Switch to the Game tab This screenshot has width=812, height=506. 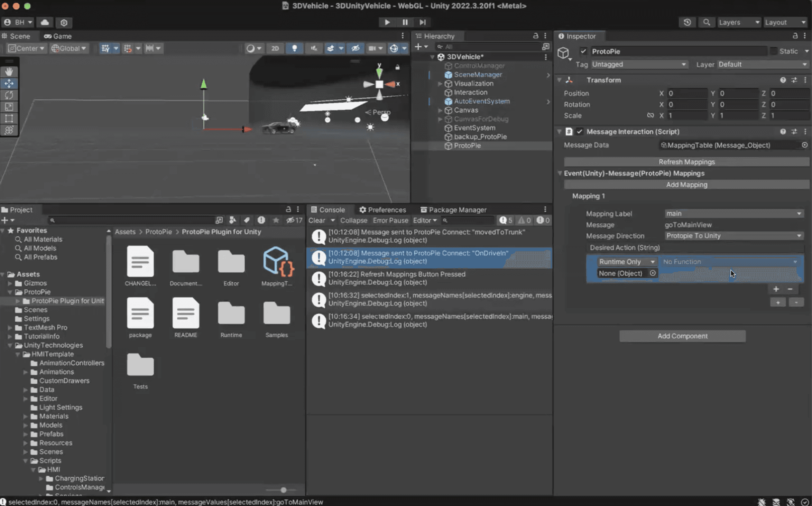pyautogui.click(x=57, y=36)
